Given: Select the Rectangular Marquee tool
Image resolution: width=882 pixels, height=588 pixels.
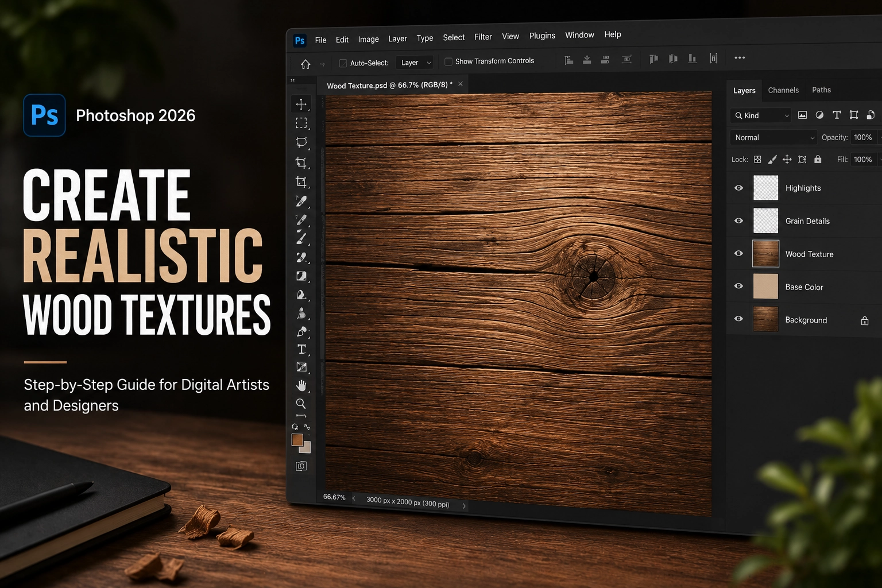Looking at the screenshot, I should pyautogui.click(x=301, y=123).
